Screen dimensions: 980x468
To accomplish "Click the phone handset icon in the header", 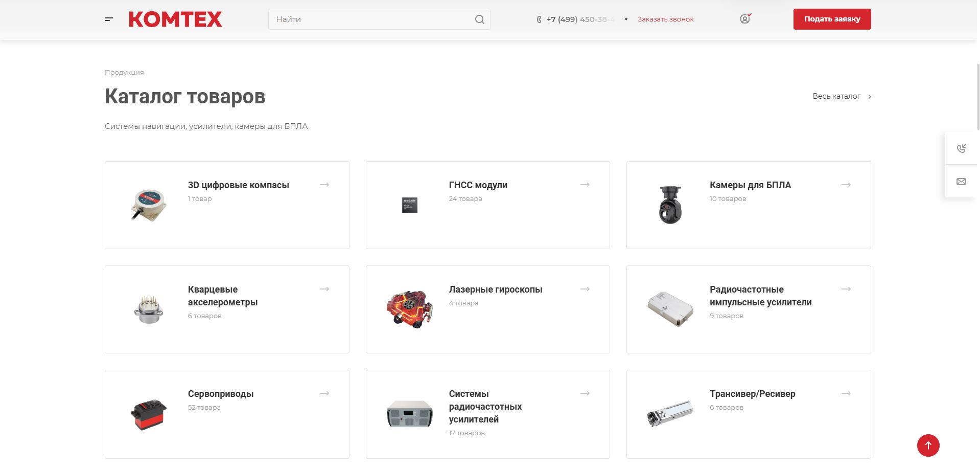I will (539, 19).
